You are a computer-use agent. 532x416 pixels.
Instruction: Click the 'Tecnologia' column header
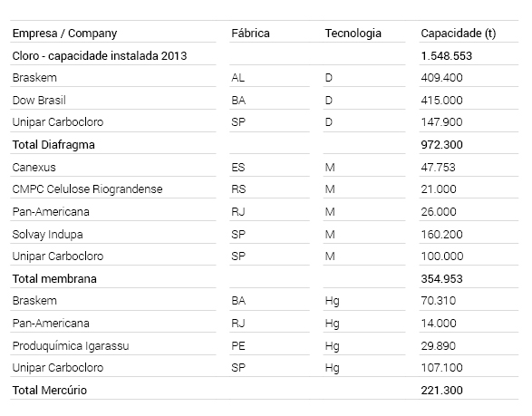[x=353, y=34]
